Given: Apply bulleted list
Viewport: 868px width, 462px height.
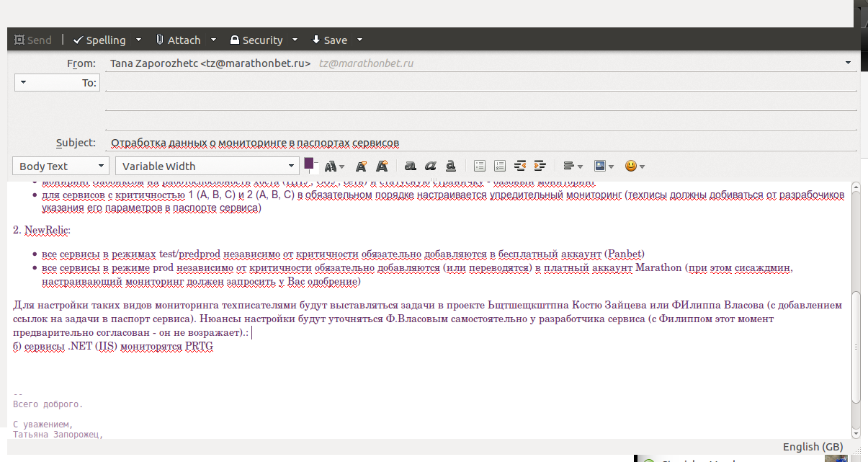Looking at the screenshot, I should [480, 166].
